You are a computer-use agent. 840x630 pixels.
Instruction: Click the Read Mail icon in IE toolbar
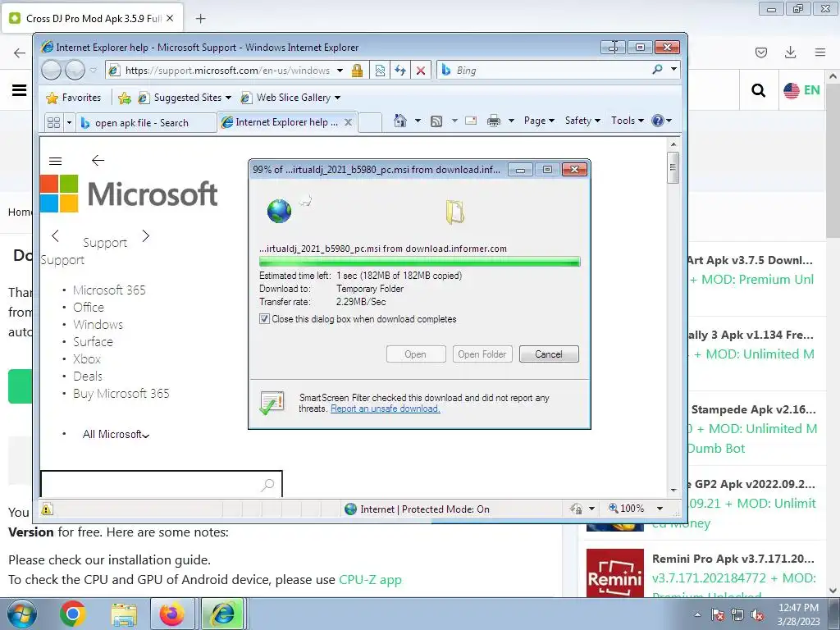(x=471, y=121)
